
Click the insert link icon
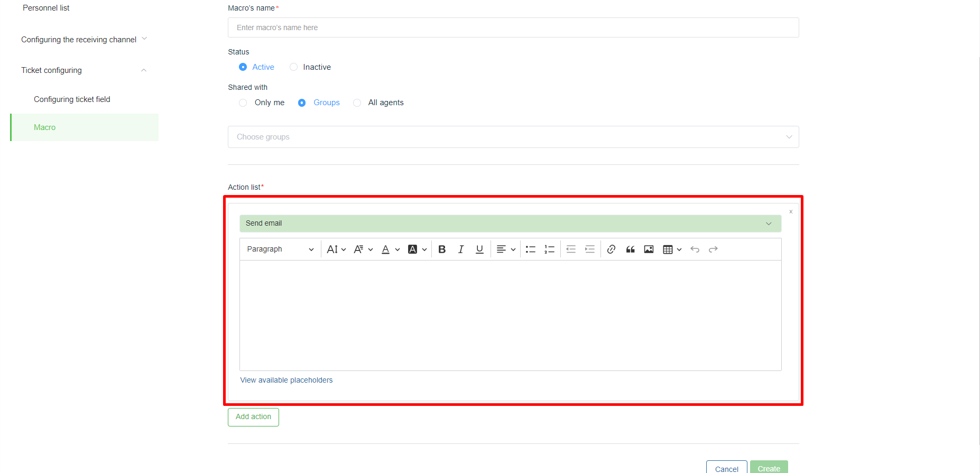611,249
